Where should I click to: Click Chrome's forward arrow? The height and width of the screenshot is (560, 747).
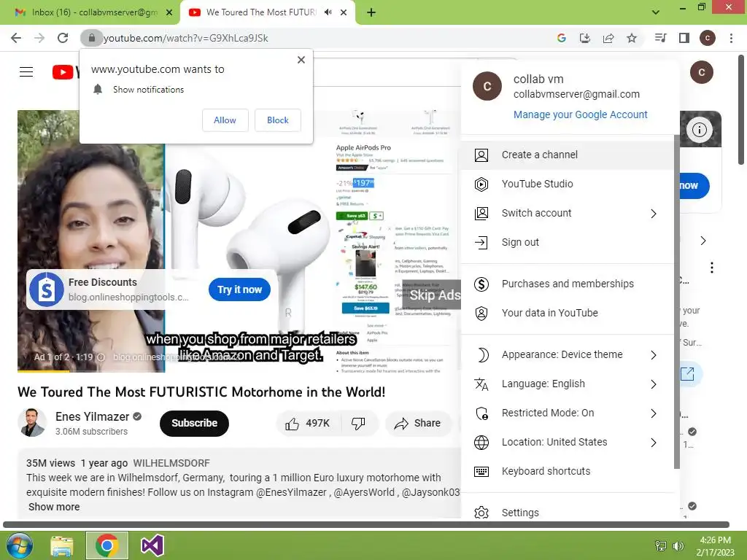[x=39, y=38]
